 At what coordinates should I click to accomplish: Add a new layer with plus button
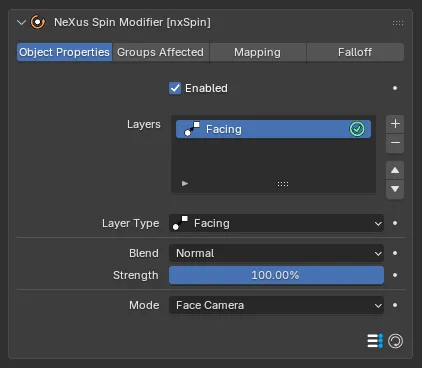pyautogui.click(x=395, y=124)
